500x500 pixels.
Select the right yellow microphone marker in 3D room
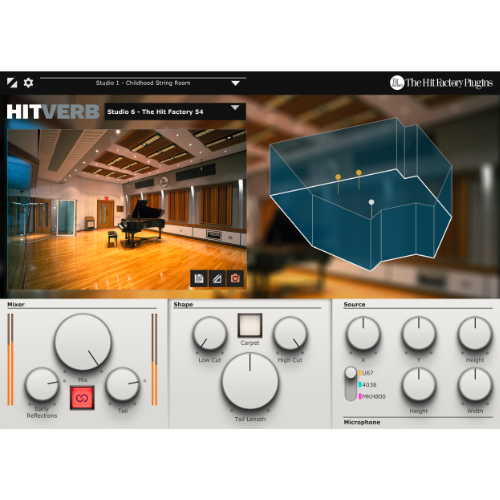click(x=359, y=173)
